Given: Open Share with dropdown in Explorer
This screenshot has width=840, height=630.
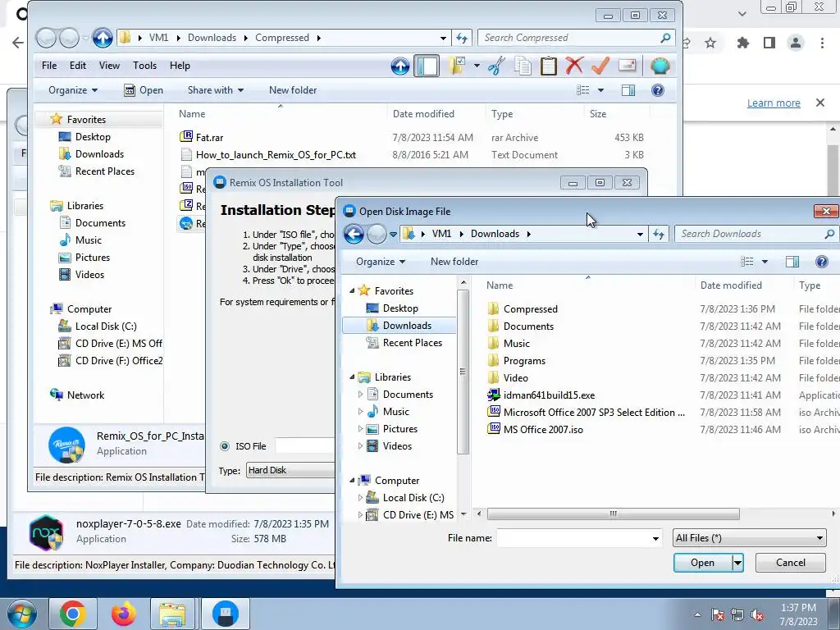Looking at the screenshot, I should coord(216,90).
